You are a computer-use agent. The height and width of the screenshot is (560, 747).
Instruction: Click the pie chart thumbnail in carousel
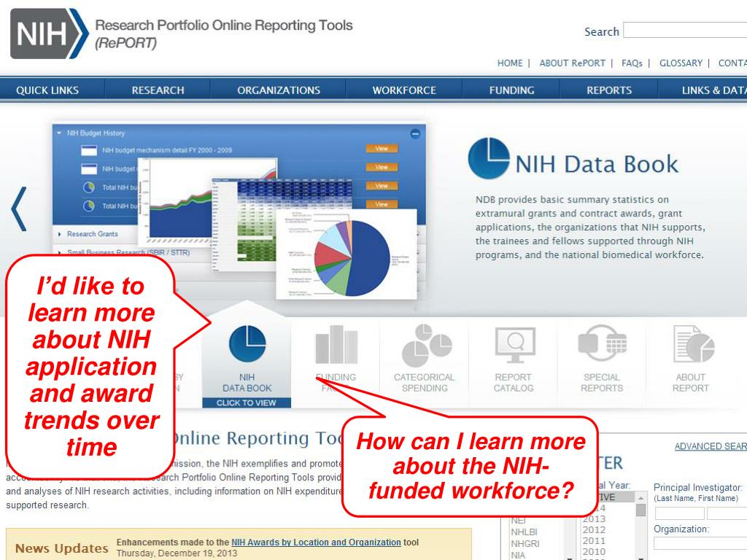coord(347,255)
